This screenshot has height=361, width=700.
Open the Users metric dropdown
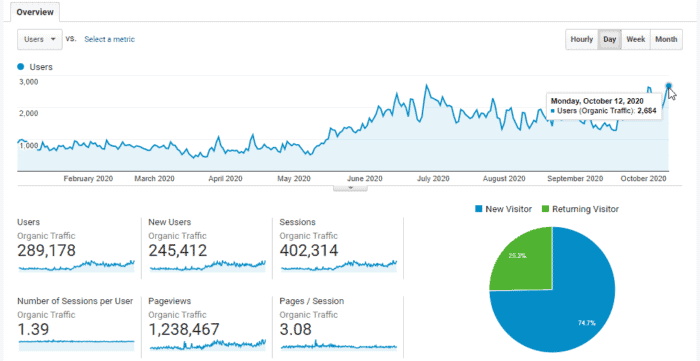point(39,39)
